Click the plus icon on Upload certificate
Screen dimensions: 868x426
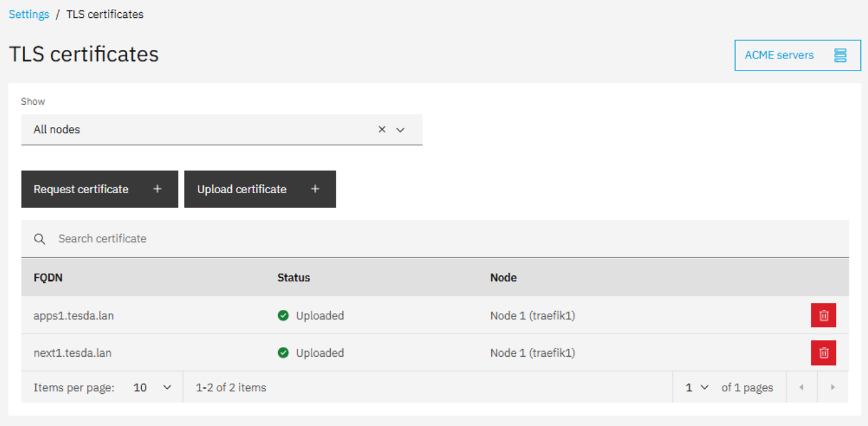coord(315,189)
